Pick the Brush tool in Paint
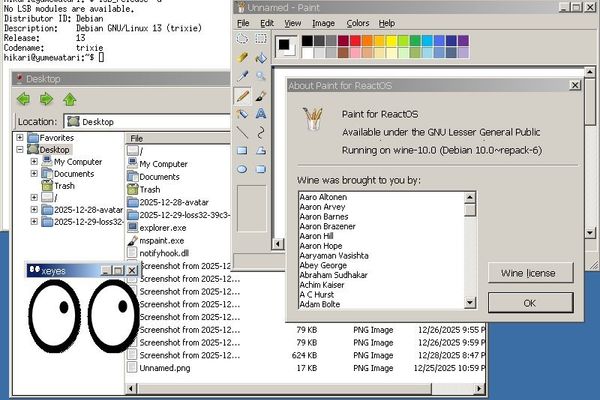600x400 pixels. (261, 95)
